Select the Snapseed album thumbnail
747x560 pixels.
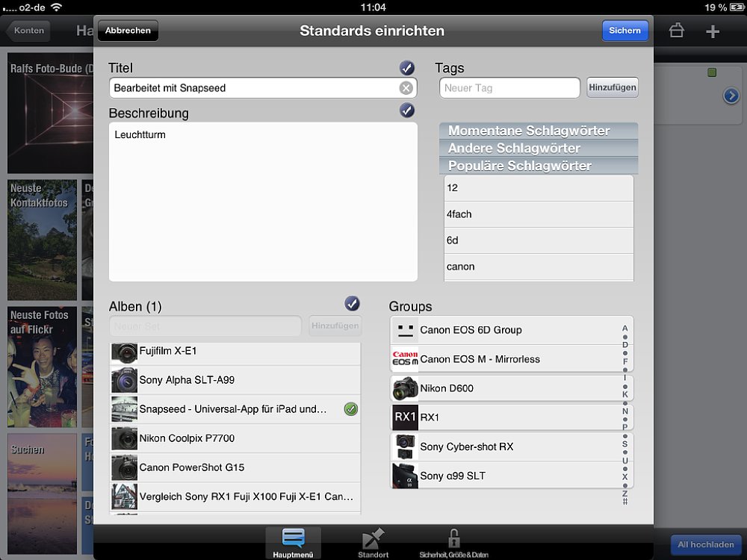[124, 409]
